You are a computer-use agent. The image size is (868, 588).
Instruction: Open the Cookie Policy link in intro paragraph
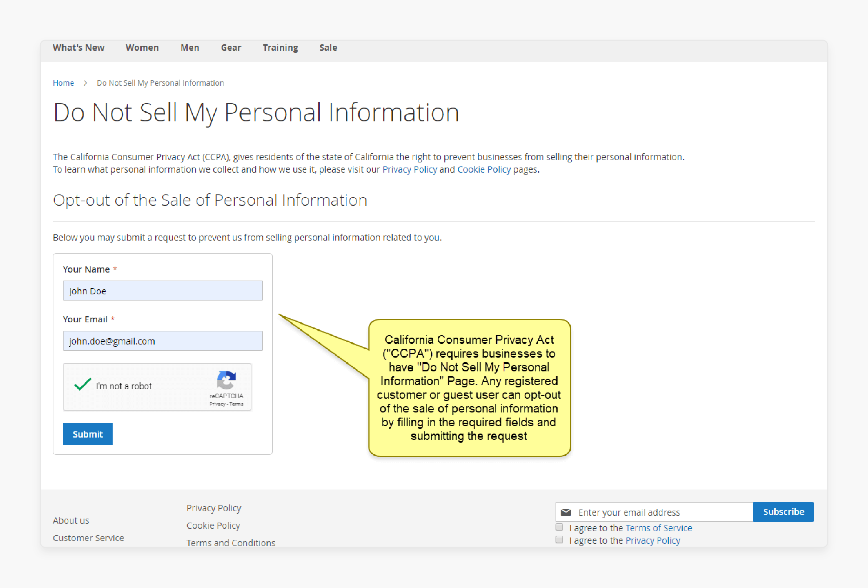point(484,170)
